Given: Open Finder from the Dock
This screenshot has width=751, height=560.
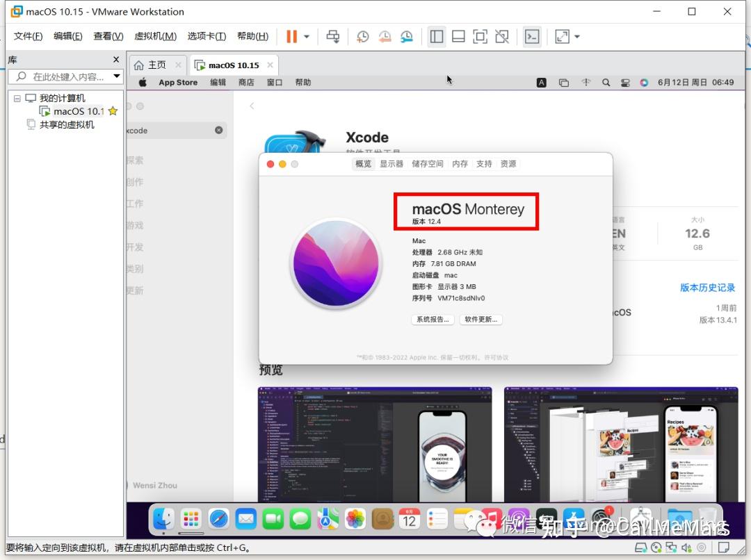Looking at the screenshot, I should pyautogui.click(x=163, y=519).
